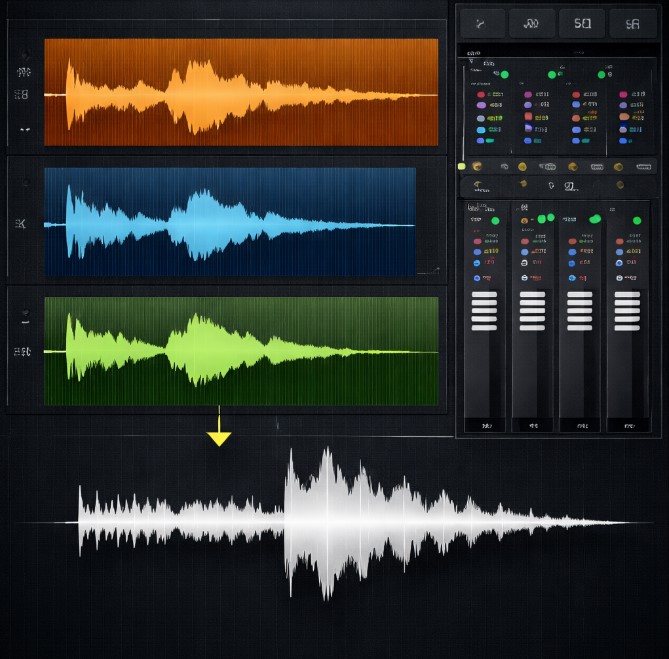Select the orange waveform clip
Screen dimensions: 669x659
241,92
